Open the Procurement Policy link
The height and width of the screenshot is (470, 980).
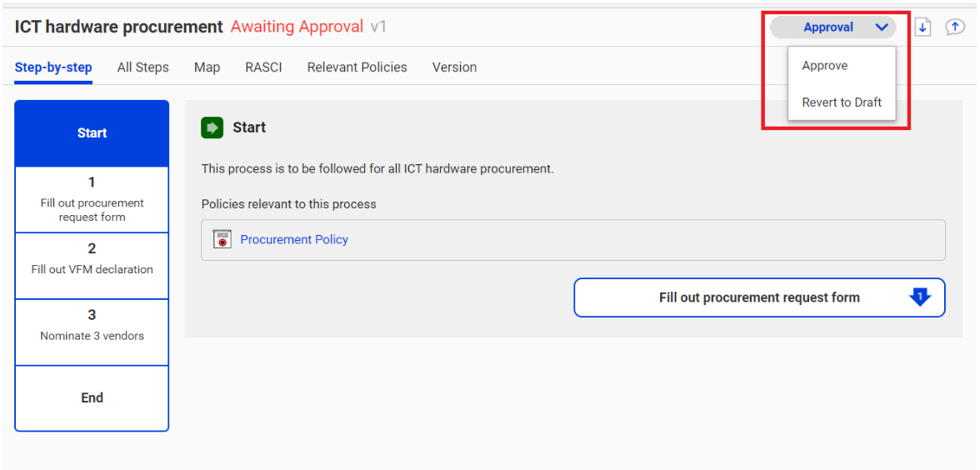coord(294,239)
